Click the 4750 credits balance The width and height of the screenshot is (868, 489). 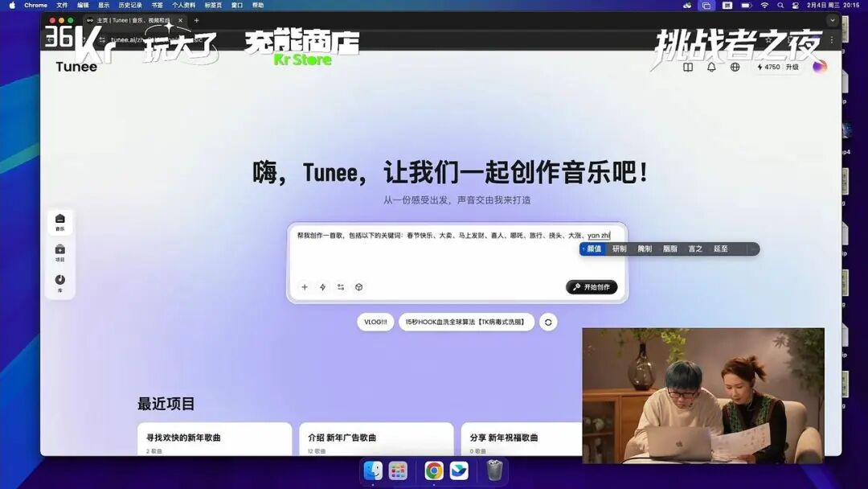click(x=768, y=67)
